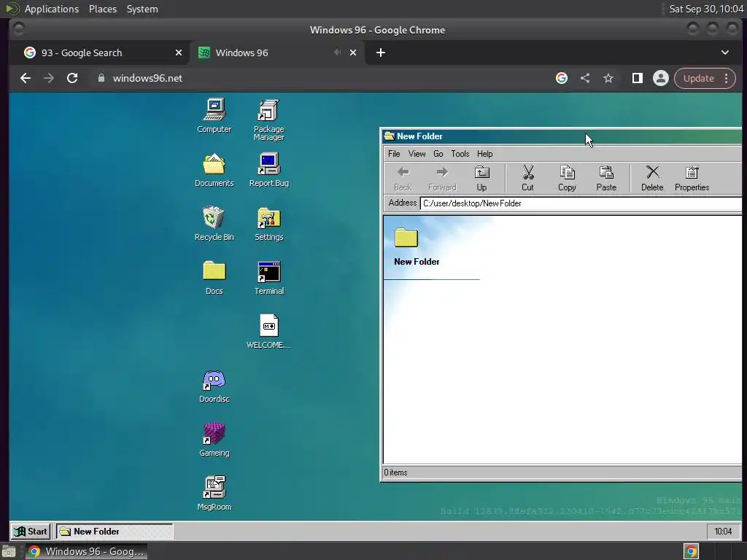Open folder Properties from toolbar

[x=692, y=178]
